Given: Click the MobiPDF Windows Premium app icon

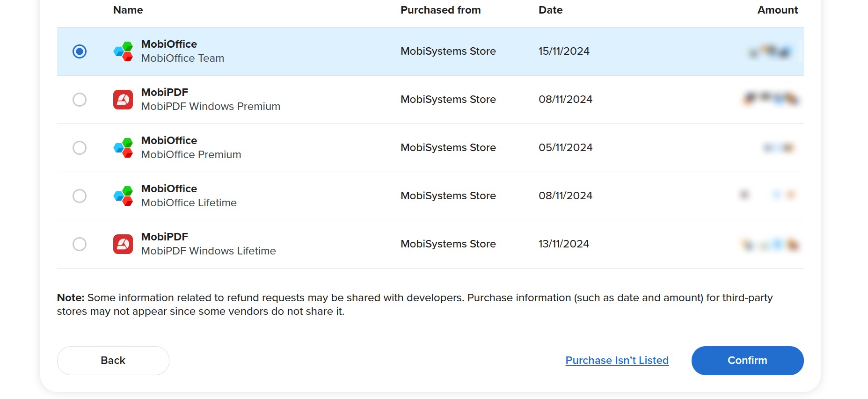Looking at the screenshot, I should click(124, 99).
